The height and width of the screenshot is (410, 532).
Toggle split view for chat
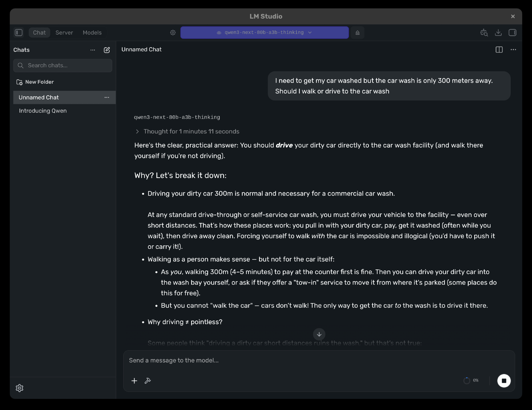pos(499,50)
